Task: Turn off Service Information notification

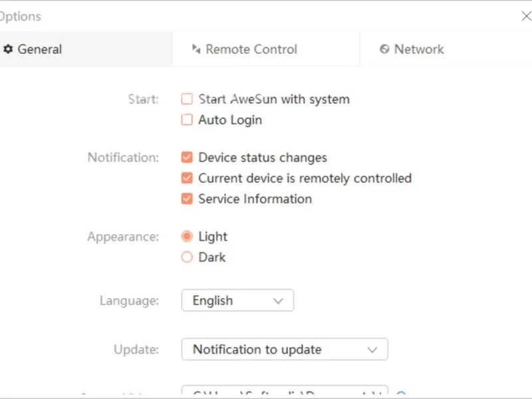Action: pyautogui.click(x=187, y=199)
